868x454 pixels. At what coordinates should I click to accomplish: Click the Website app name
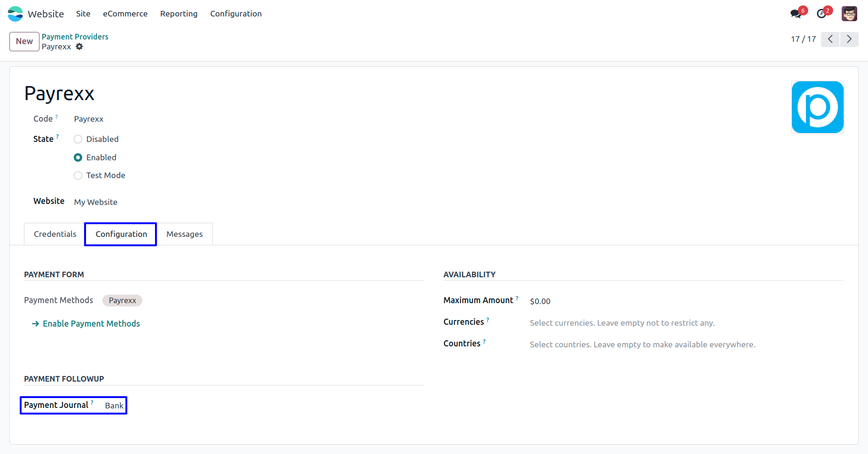pos(46,14)
